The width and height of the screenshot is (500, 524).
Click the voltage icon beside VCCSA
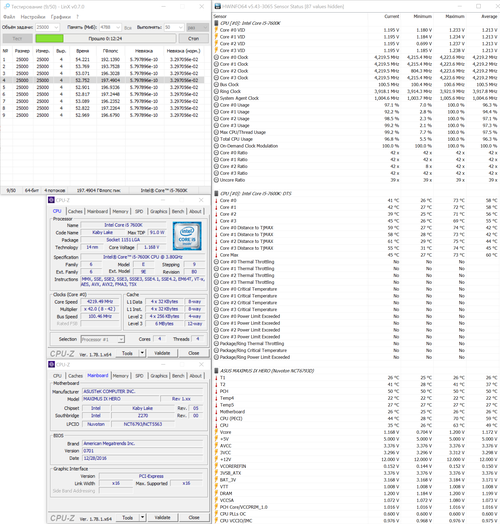[216, 500]
